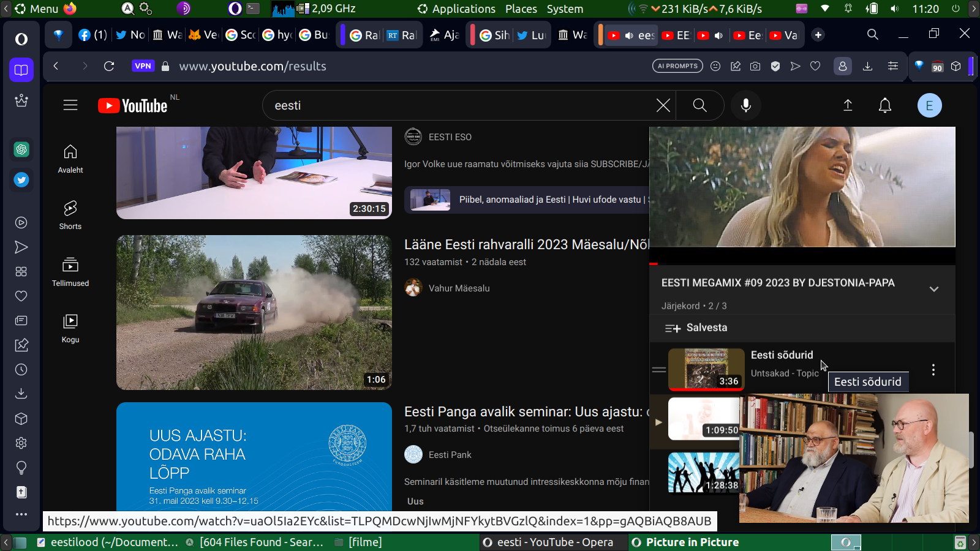The height and width of the screenshot is (551, 980).
Task: Open YouTube notifications bell
Action: [884, 105]
